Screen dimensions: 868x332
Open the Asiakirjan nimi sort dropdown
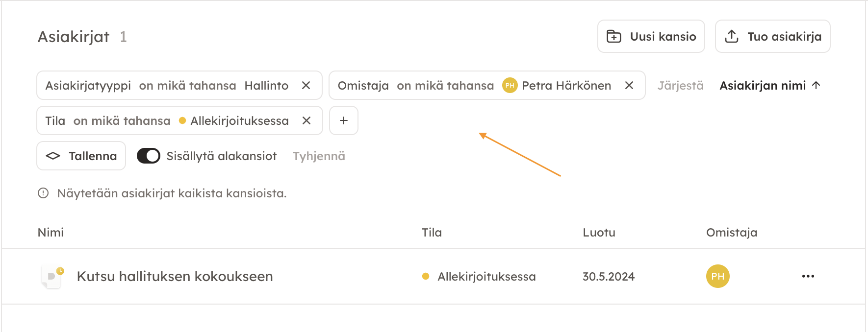[762, 86]
